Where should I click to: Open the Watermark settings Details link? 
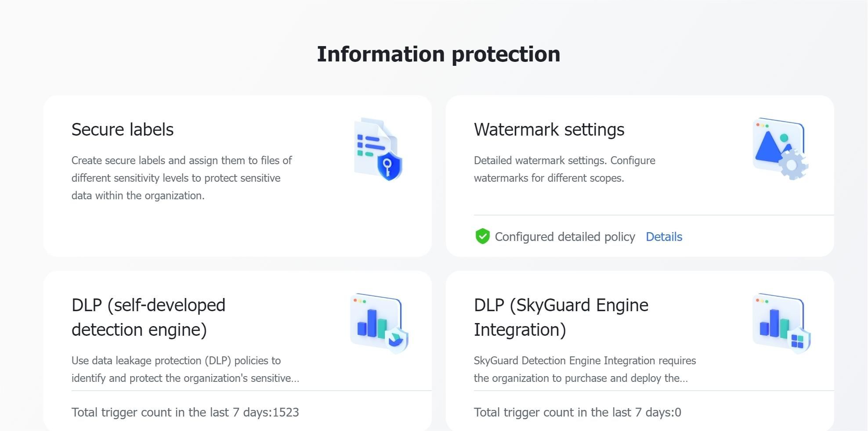coord(664,237)
